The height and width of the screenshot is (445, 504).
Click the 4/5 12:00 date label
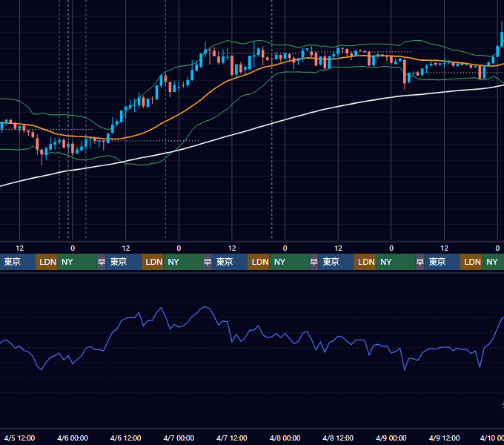click(19, 438)
